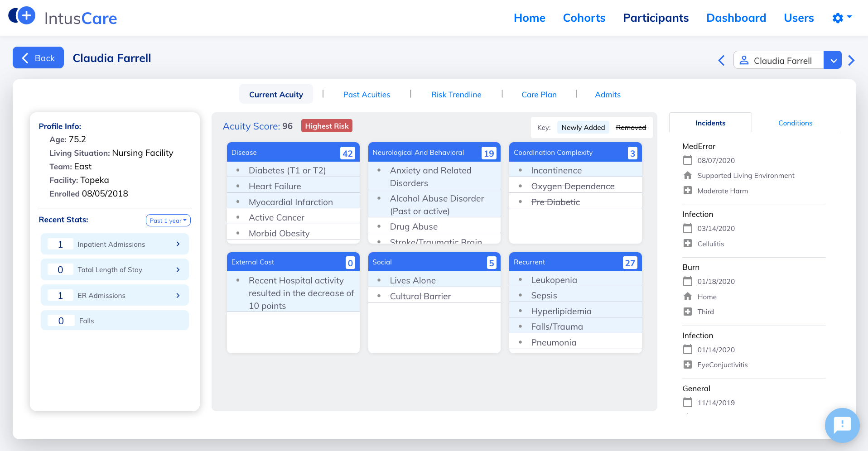Screen dimensions: 868x451
Task: Go to previous participant arrow
Action: point(721,60)
